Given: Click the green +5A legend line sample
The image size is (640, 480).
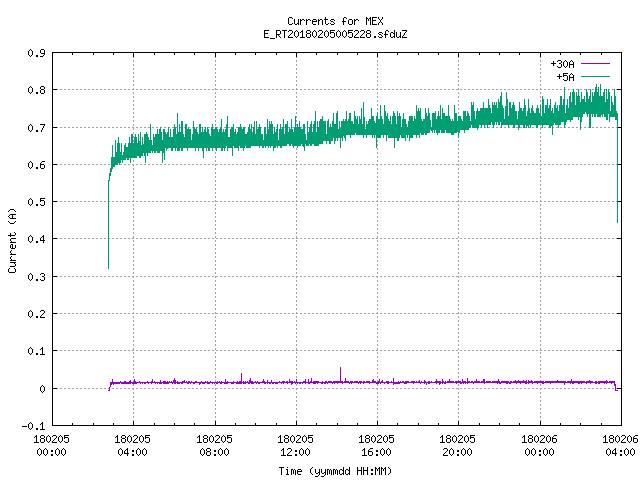Looking at the screenshot, I should click(595, 76).
